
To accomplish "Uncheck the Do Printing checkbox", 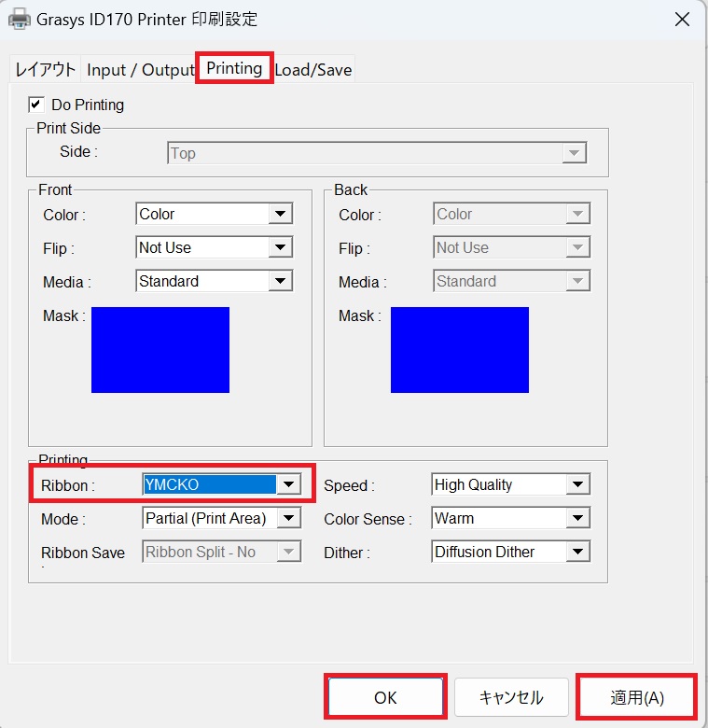I will coord(37,105).
